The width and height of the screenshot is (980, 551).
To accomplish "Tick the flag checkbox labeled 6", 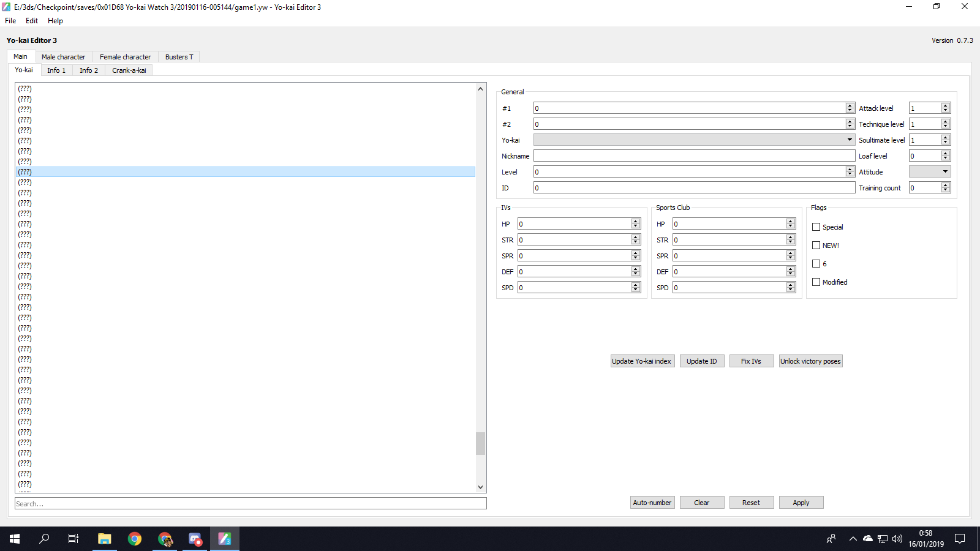I will (x=816, y=264).
